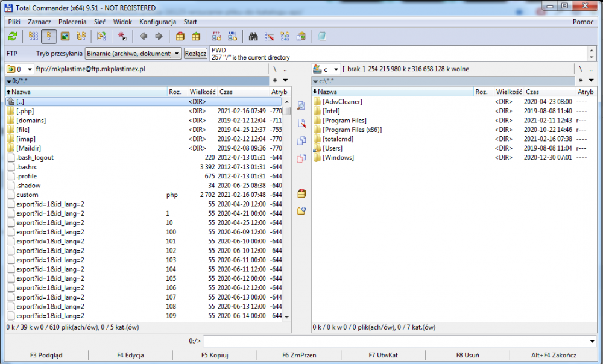The height and width of the screenshot is (364, 603).
Task: Click the F7 UtwKat button
Action: pyautogui.click(x=383, y=355)
